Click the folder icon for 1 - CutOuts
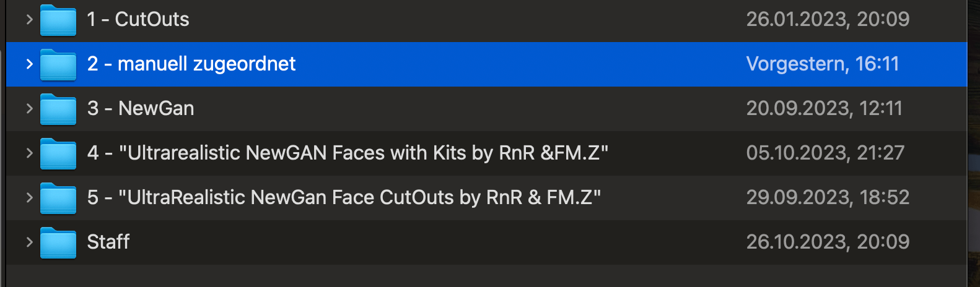Screen dimensions: 980x287 pyautogui.click(x=58, y=20)
